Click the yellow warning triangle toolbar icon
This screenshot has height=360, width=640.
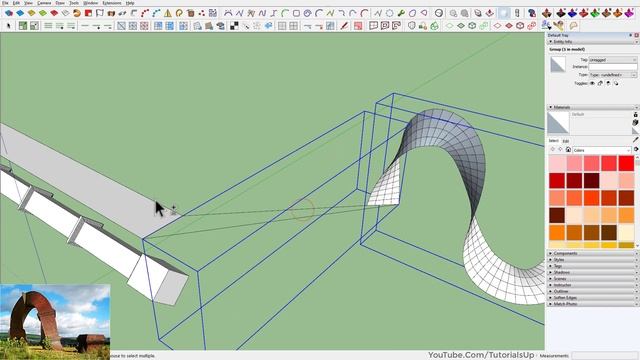168,13
